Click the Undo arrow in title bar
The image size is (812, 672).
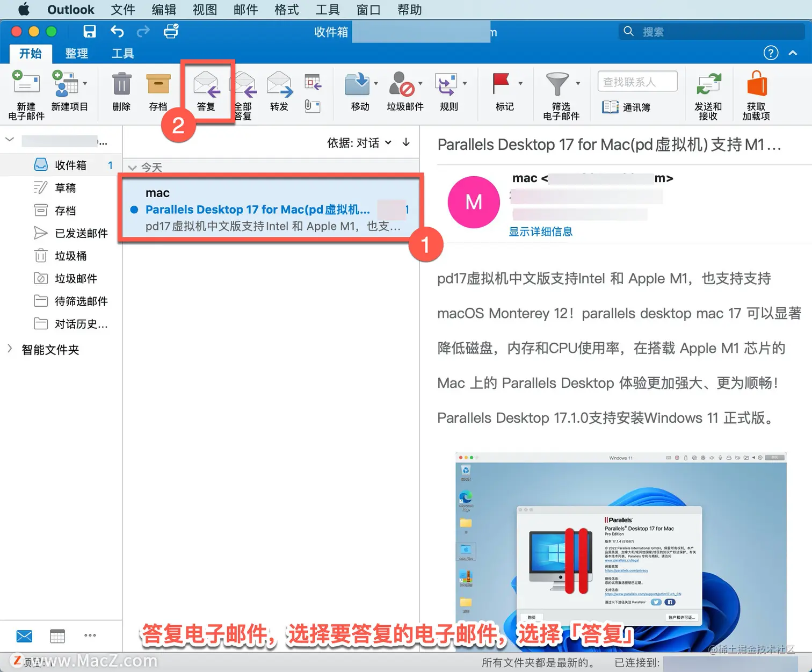tap(117, 31)
